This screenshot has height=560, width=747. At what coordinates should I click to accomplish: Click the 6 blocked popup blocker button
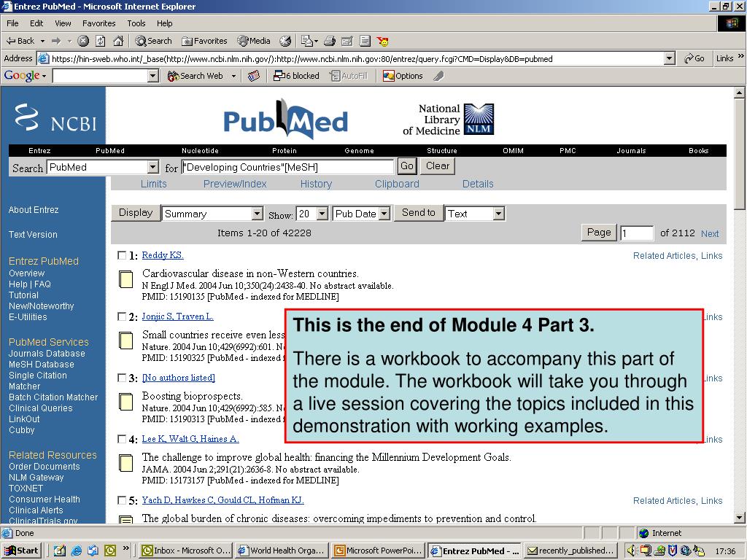[x=296, y=76]
